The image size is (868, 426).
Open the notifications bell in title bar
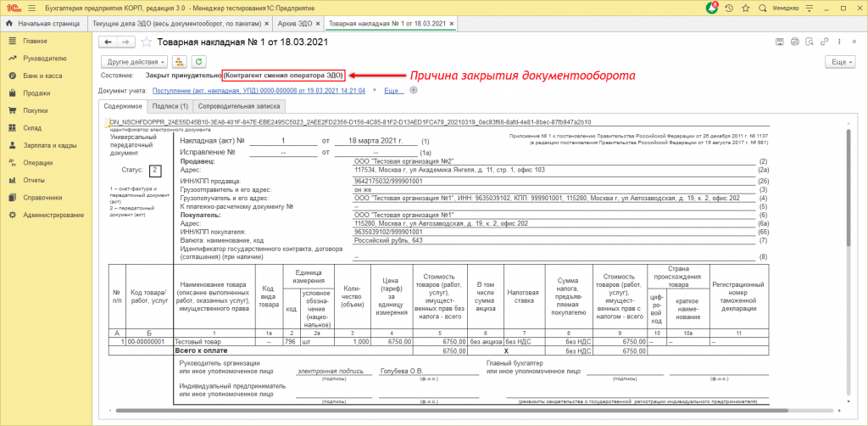click(x=712, y=7)
